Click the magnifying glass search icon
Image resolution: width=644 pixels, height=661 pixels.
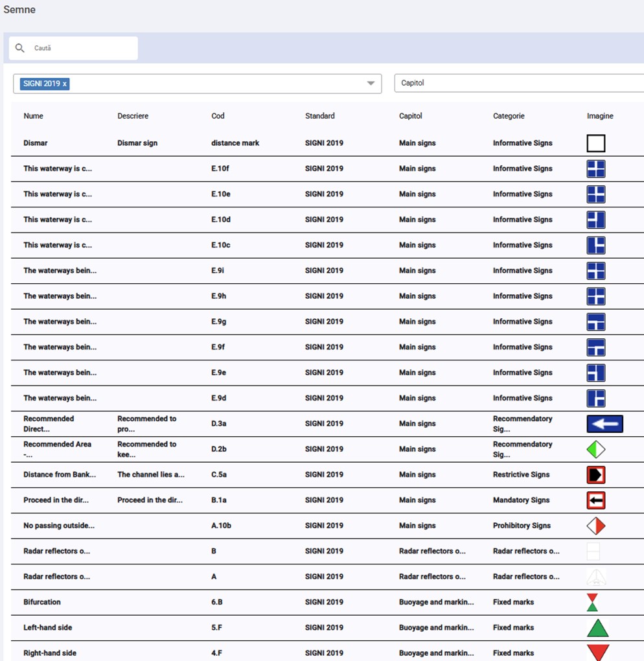[20, 48]
